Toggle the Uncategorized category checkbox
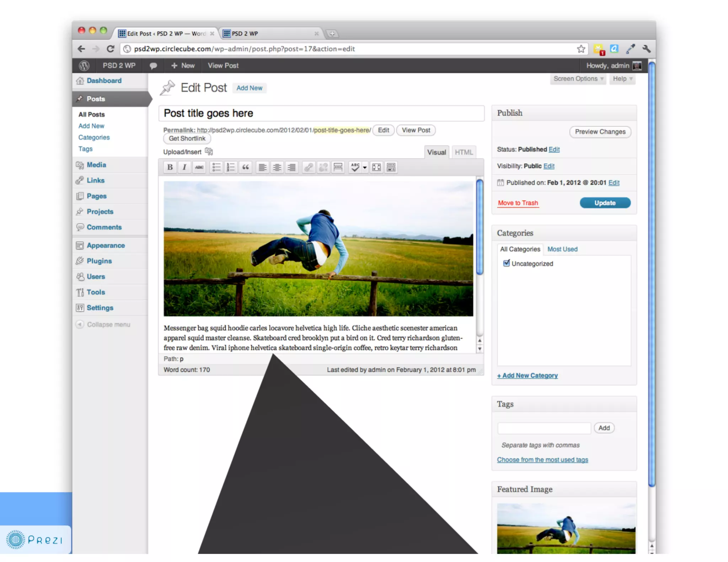Viewport: 728px width, 562px height. click(x=507, y=263)
